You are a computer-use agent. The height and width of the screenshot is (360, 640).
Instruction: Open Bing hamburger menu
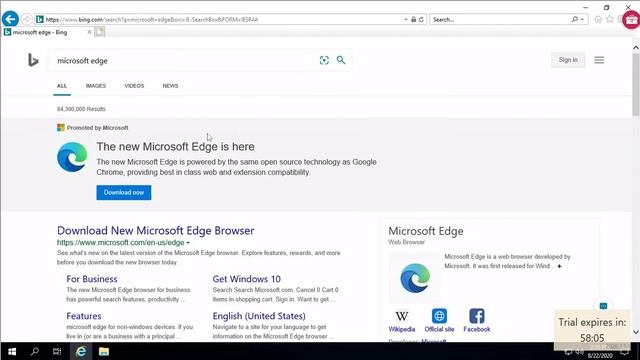point(599,60)
